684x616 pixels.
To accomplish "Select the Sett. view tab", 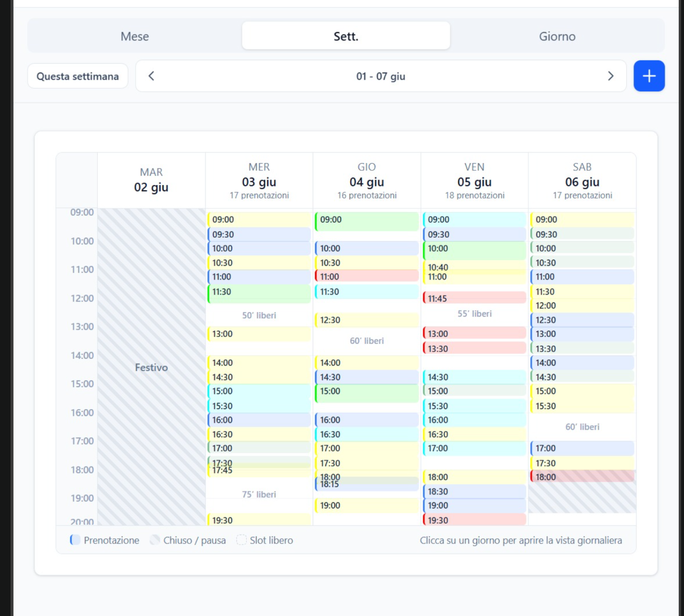I will point(346,36).
